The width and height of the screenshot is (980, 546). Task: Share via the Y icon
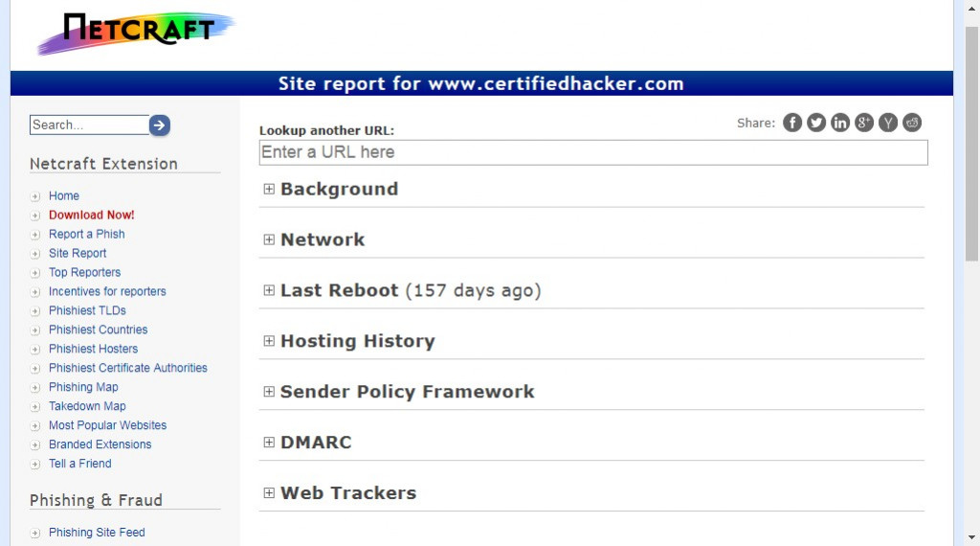point(887,123)
